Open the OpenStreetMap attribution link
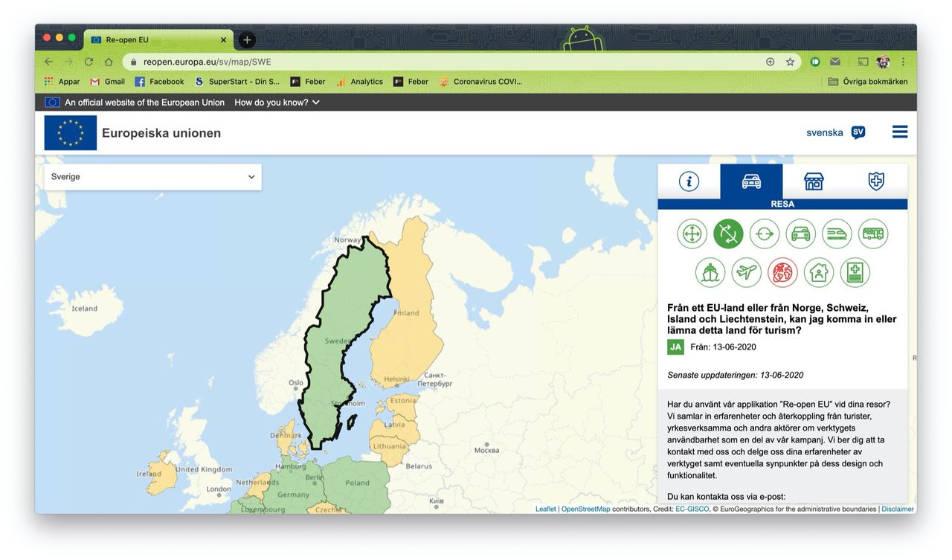 (x=585, y=509)
